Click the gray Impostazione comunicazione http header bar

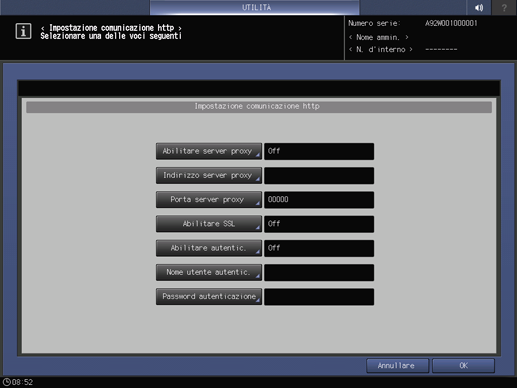259,107
